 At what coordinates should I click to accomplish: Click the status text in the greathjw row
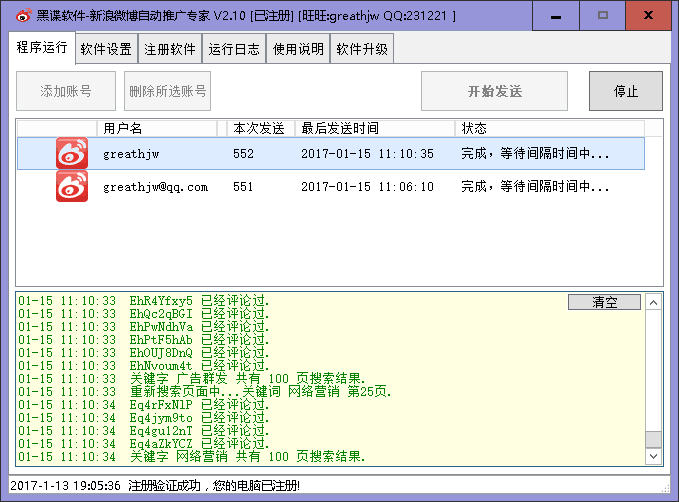pos(535,153)
